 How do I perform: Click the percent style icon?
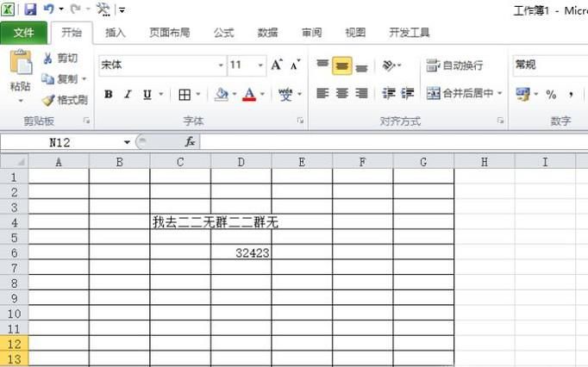point(551,94)
